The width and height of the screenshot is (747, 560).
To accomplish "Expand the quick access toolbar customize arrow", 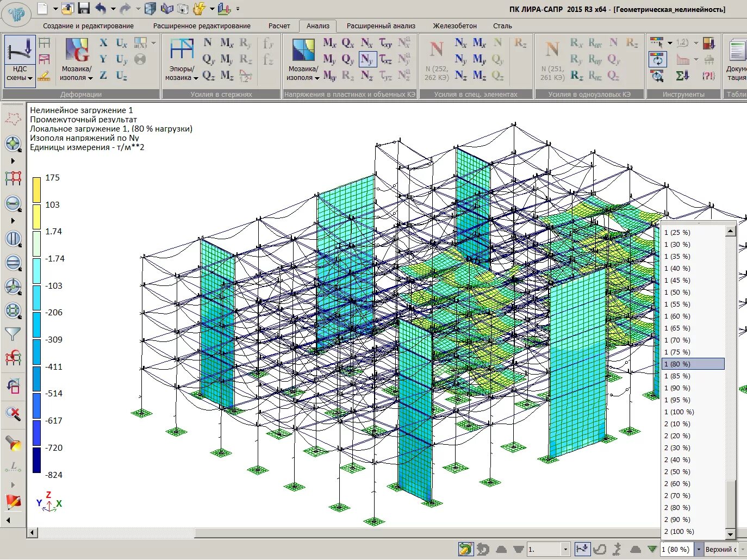I will point(238,9).
